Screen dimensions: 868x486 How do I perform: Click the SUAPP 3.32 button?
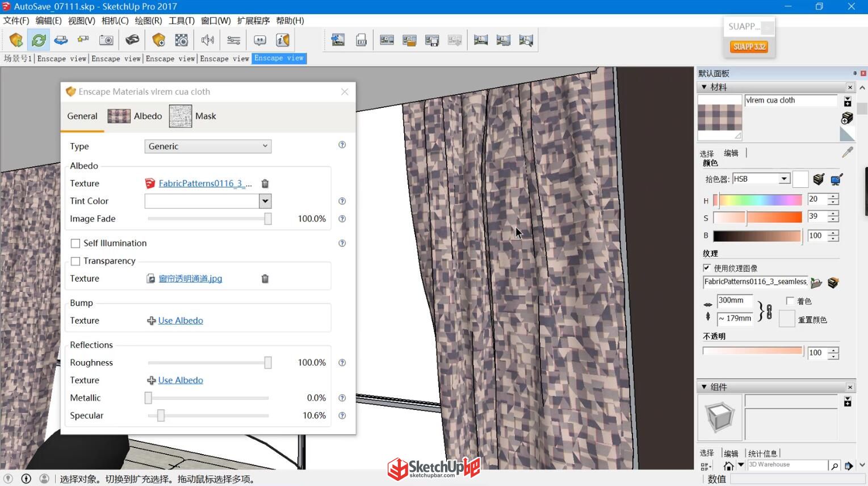pos(749,47)
